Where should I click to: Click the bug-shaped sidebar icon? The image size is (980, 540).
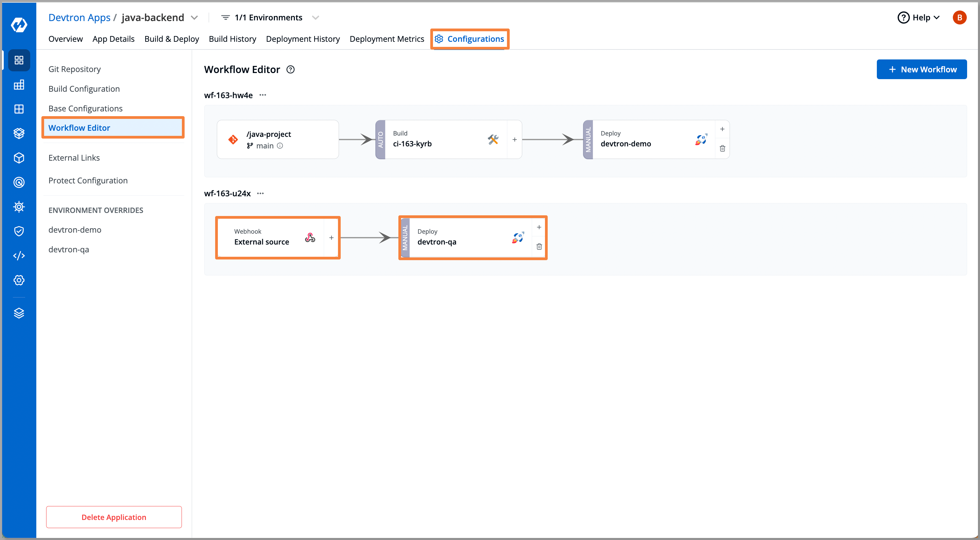tap(19, 207)
